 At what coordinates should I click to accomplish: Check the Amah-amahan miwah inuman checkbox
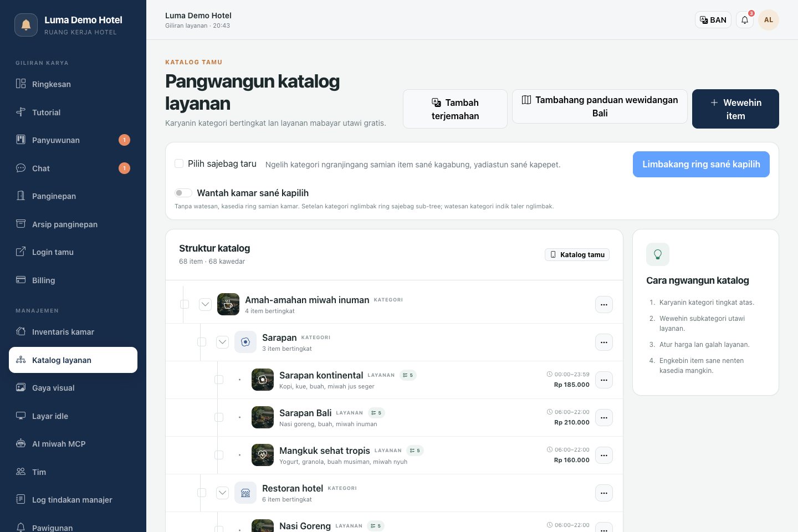pyautogui.click(x=185, y=304)
